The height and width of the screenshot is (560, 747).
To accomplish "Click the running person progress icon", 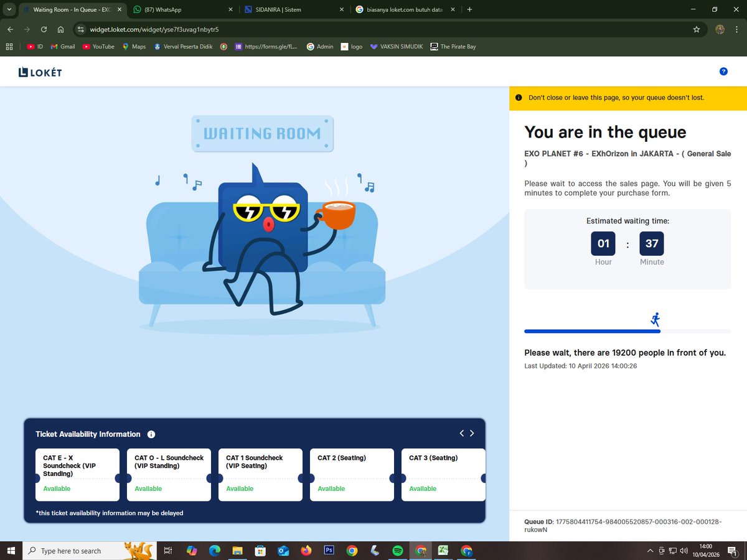I will click(655, 320).
